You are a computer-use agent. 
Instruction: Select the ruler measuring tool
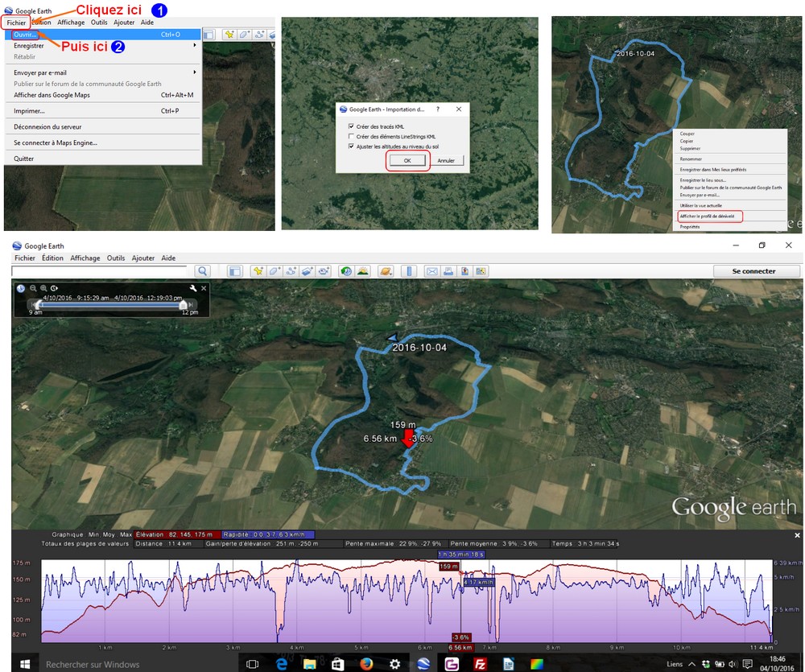point(409,271)
